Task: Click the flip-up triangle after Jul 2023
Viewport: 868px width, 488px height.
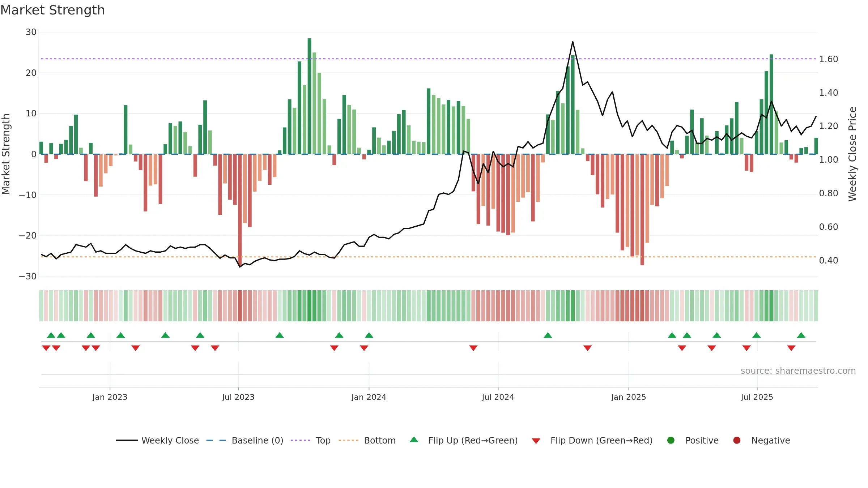Action: (x=280, y=335)
